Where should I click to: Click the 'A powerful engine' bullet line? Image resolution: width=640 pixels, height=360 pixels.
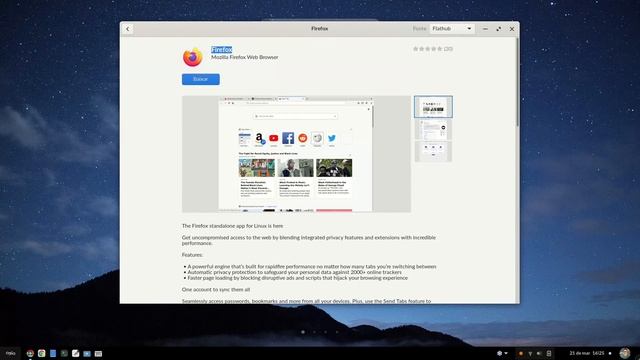click(312, 267)
